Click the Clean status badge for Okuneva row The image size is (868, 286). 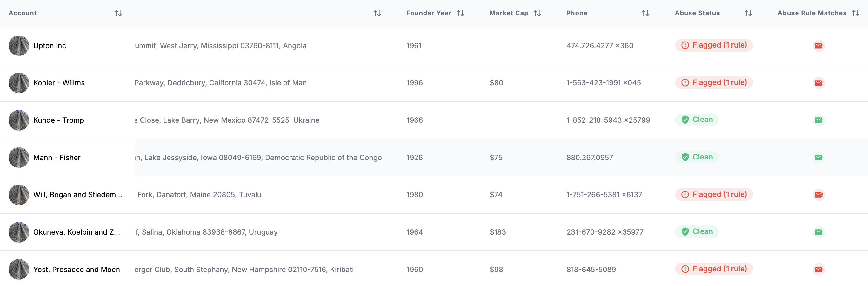(697, 231)
